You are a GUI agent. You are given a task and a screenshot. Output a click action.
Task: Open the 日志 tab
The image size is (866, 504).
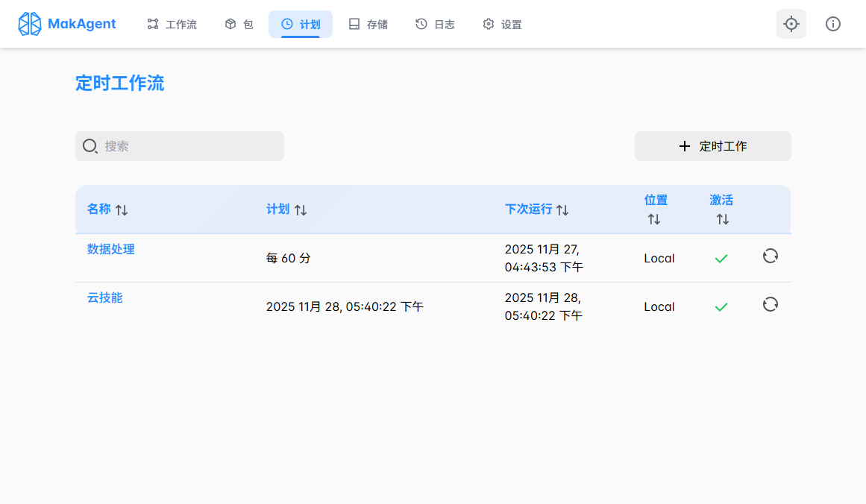point(435,25)
